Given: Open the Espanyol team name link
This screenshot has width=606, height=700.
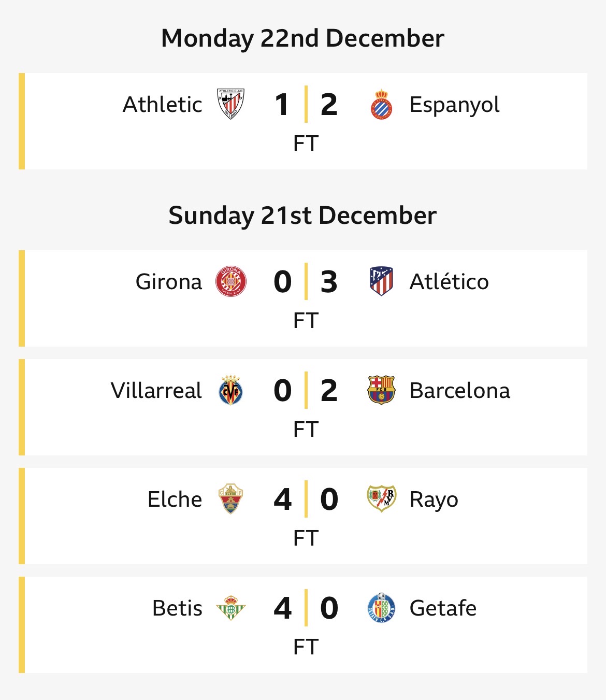Looking at the screenshot, I should tap(454, 105).
